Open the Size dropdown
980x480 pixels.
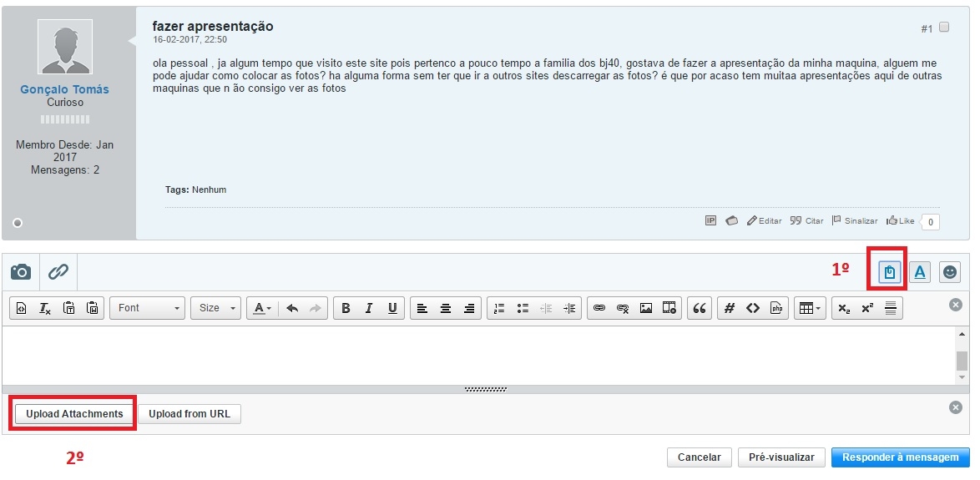pos(215,308)
